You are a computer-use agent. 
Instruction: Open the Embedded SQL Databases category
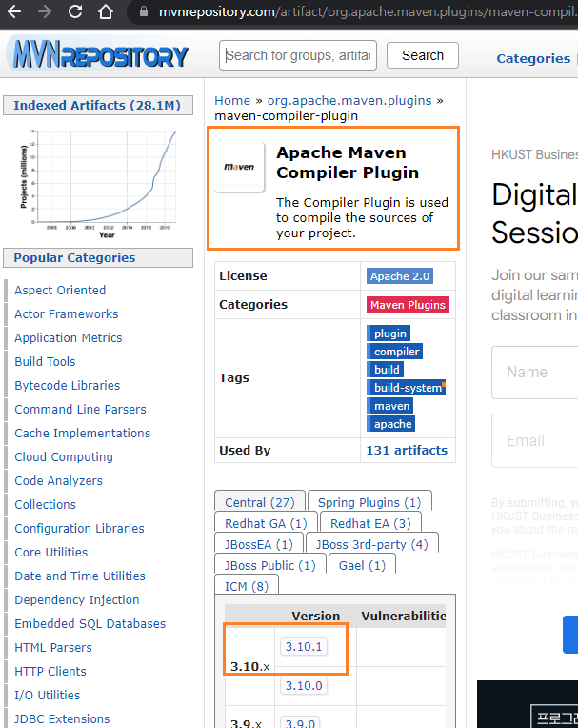pos(90,623)
